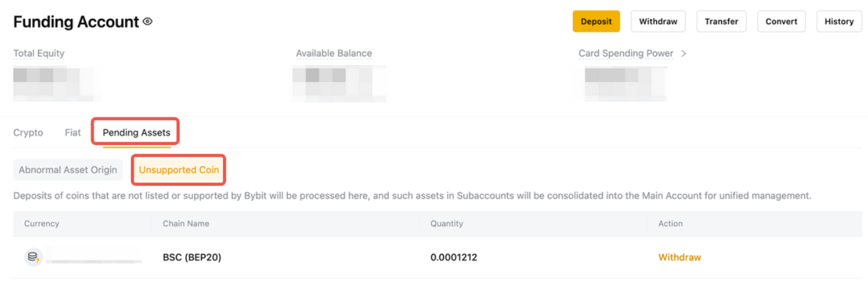Select the Abnormal Asset Origin filter
This screenshot has height=307, width=868.
point(68,170)
